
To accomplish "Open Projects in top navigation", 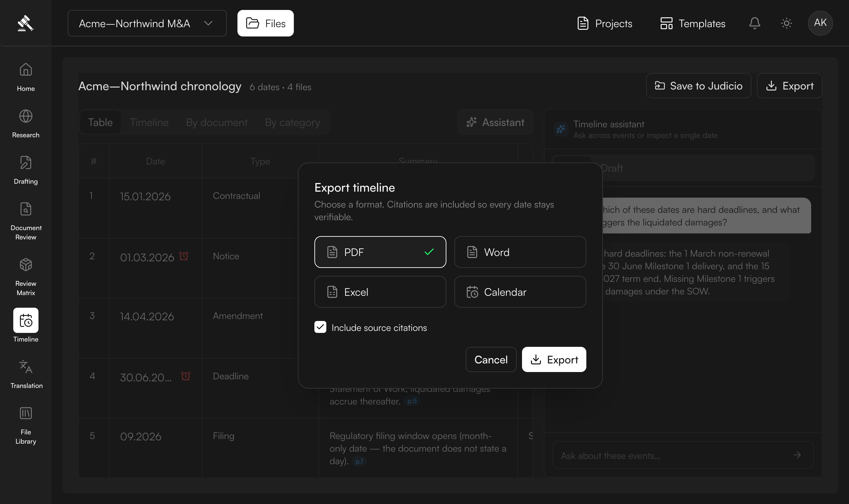I will pos(605,23).
